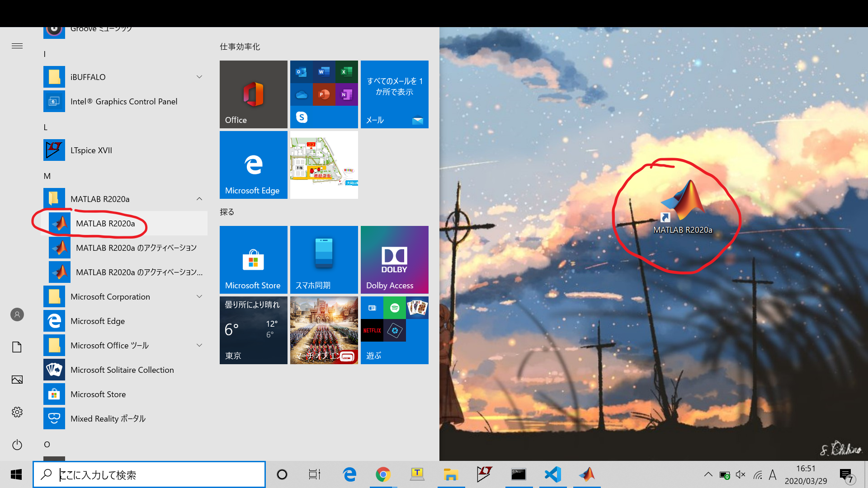Open the castle strategy game tile
Image resolution: width=868 pixels, height=488 pixels.
tap(324, 330)
